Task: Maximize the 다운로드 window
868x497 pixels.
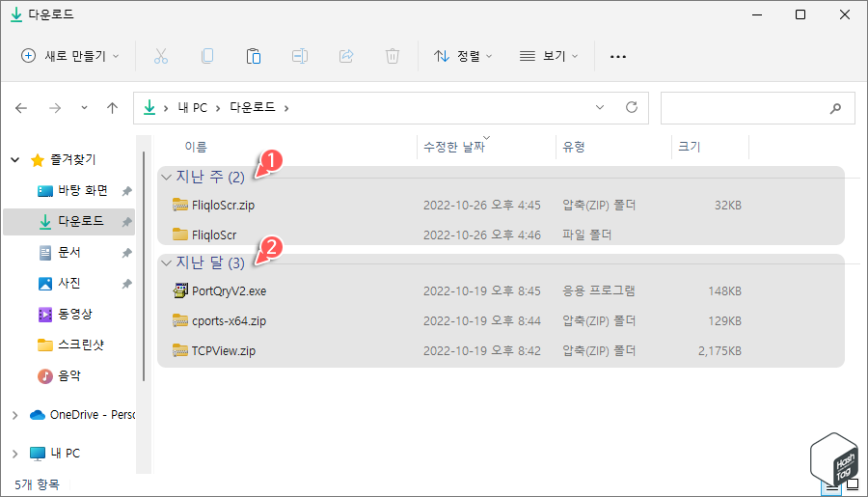Action: 800,14
